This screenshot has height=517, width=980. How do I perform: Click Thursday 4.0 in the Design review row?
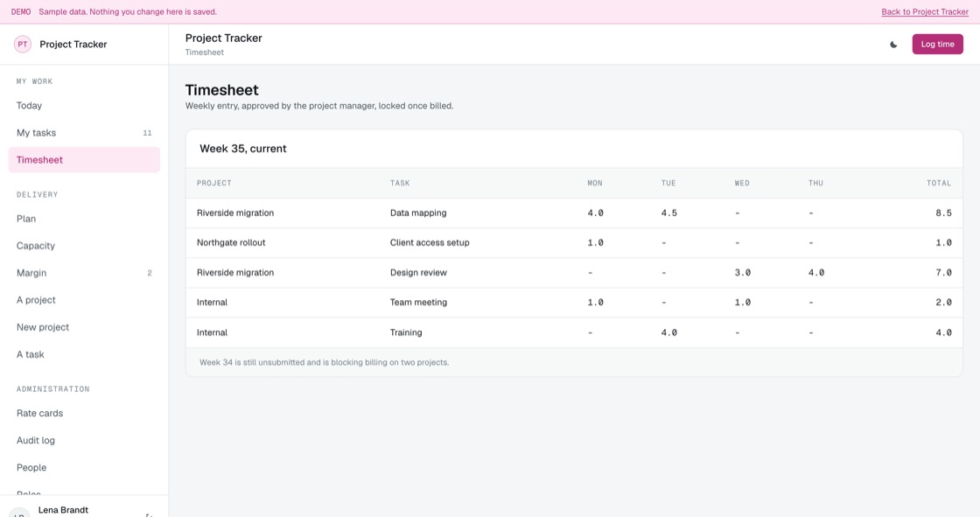coord(816,273)
